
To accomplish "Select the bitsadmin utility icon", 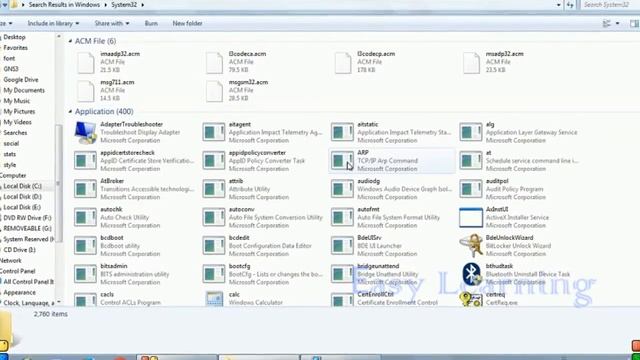I will coord(85,274).
